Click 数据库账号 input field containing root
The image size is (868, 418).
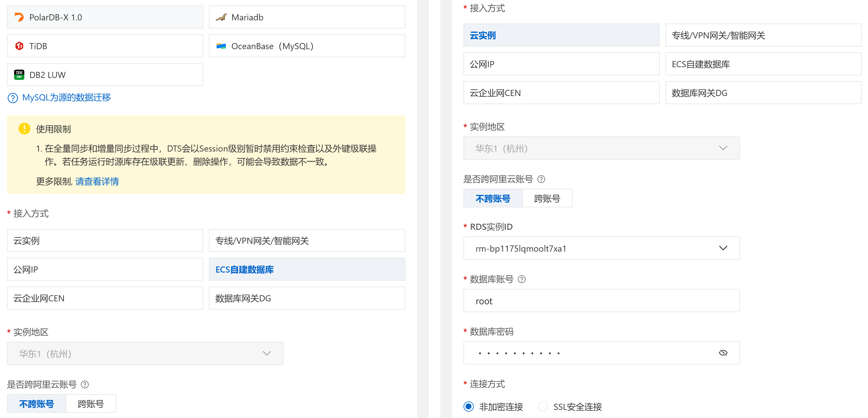601,301
